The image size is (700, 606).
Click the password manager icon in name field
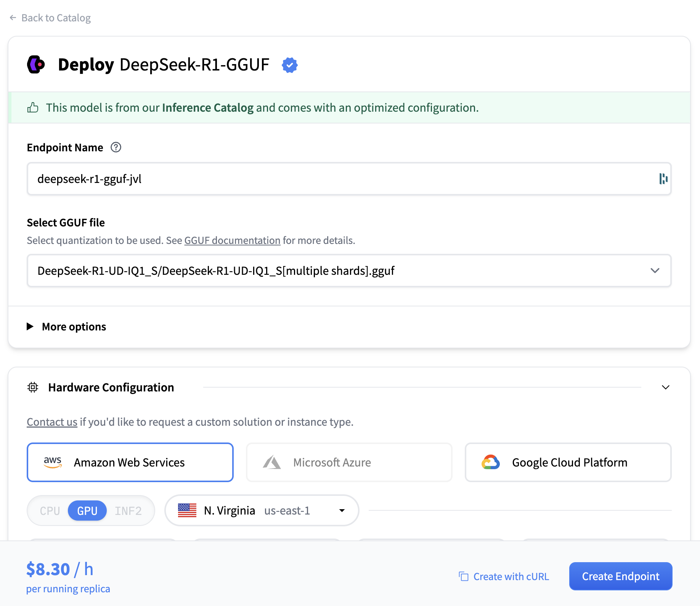point(663,179)
